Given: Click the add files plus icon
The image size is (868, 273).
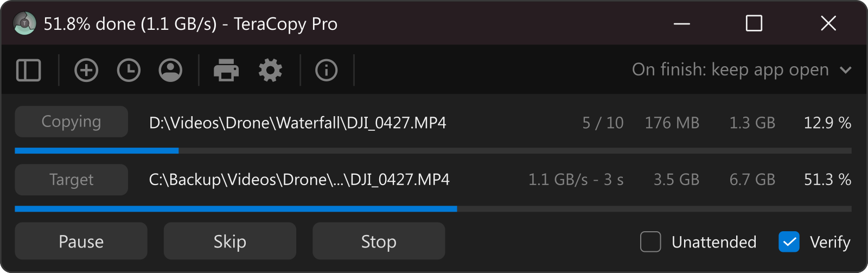Looking at the screenshot, I should [86, 70].
